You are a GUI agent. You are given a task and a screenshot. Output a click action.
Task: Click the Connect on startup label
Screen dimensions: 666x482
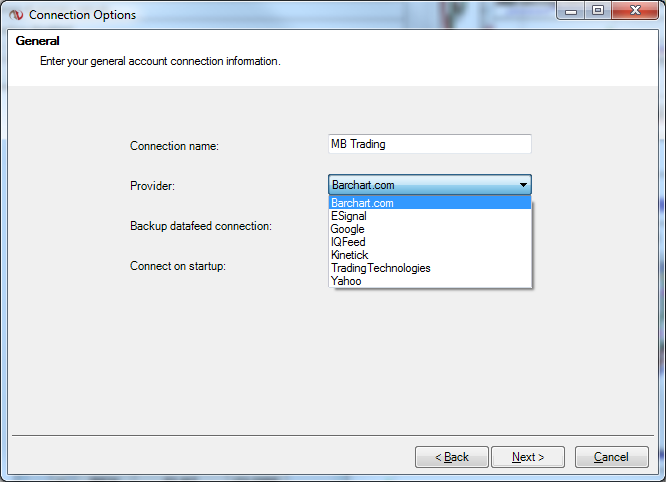[177, 266]
